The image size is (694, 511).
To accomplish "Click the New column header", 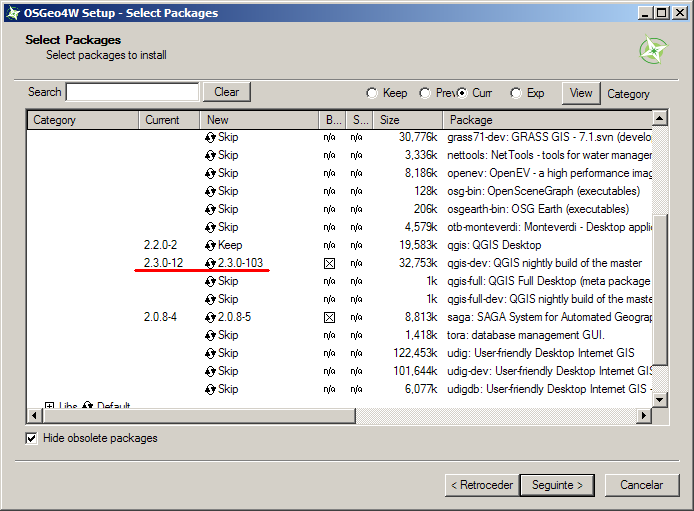I will [x=259, y=120].
